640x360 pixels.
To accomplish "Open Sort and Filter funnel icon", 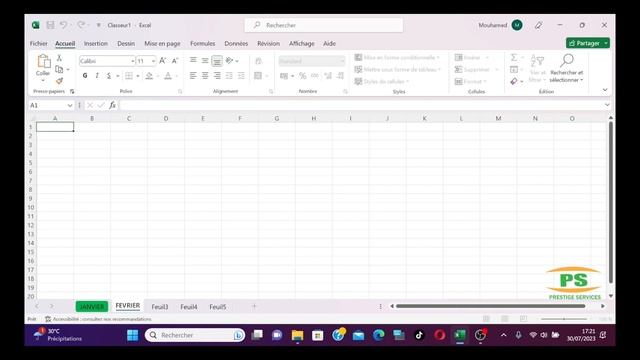I will 537,61.
